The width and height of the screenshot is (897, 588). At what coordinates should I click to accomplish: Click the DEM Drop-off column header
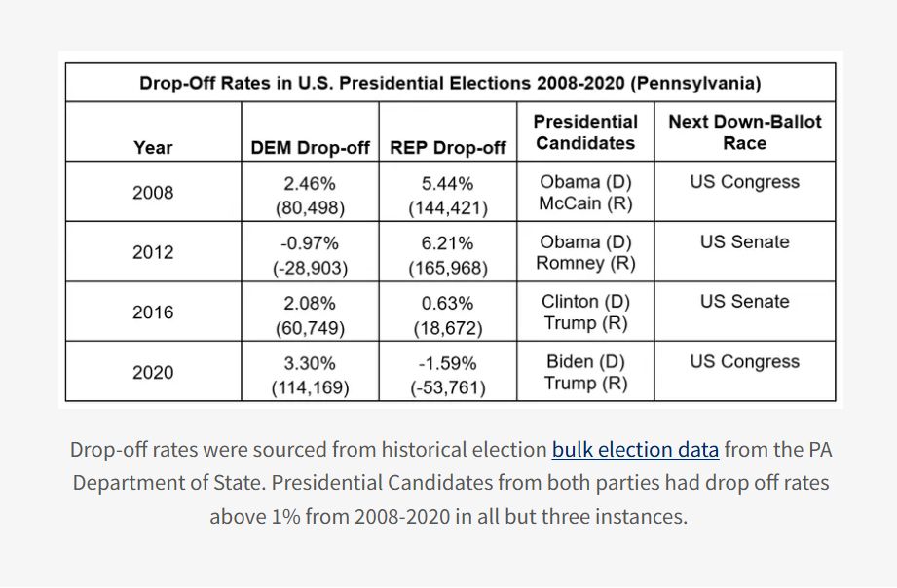click(310, 148)
